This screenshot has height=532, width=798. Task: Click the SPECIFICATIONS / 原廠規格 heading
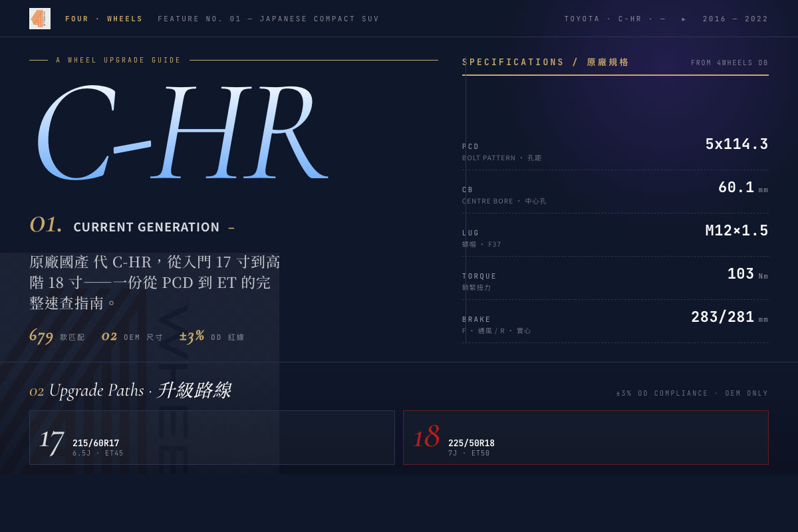click(545, 63)
